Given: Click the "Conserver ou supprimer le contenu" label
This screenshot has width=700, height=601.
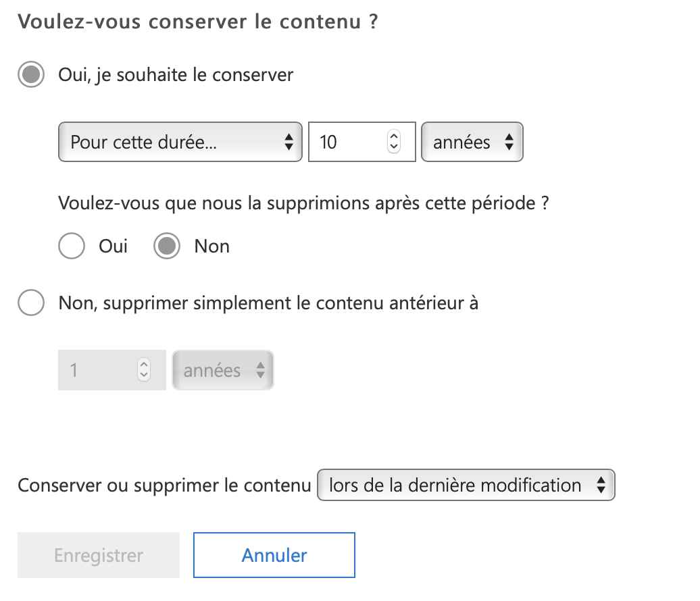Looking at the screenshot, I should point(164,486).
